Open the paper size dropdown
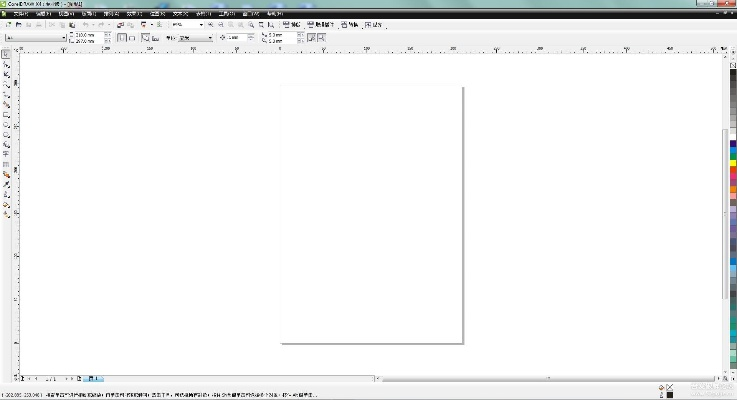Image resolution: width=737 pixels, height=400 pixels. point(65,38)
